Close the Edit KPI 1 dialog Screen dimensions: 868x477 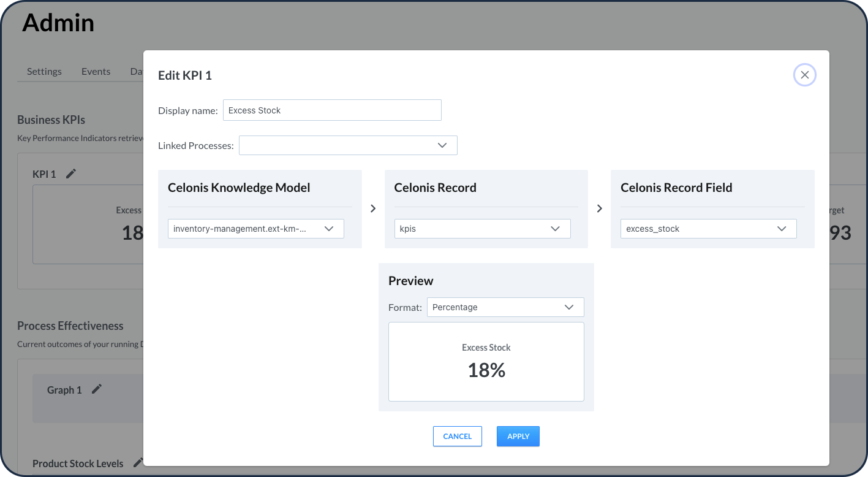pos(804,75)
